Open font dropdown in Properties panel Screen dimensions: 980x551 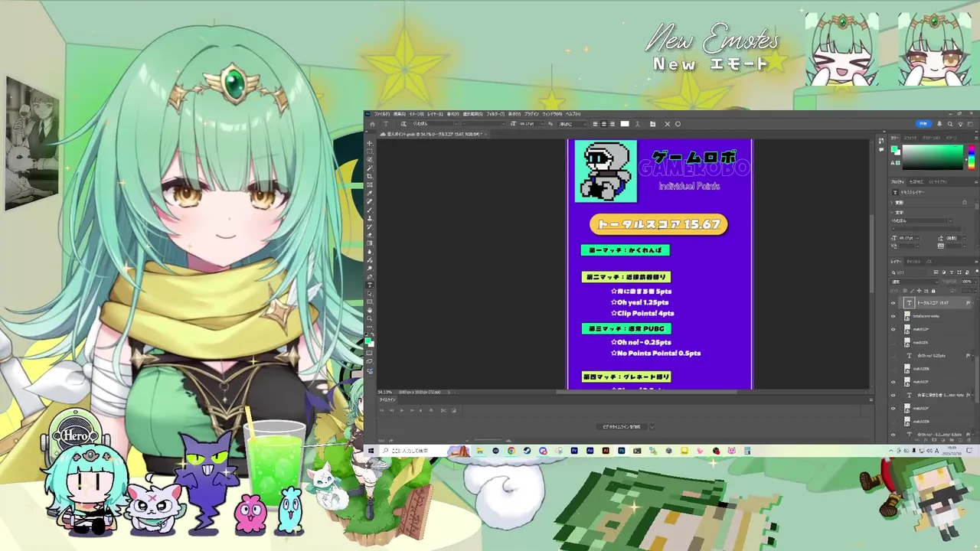950,221
